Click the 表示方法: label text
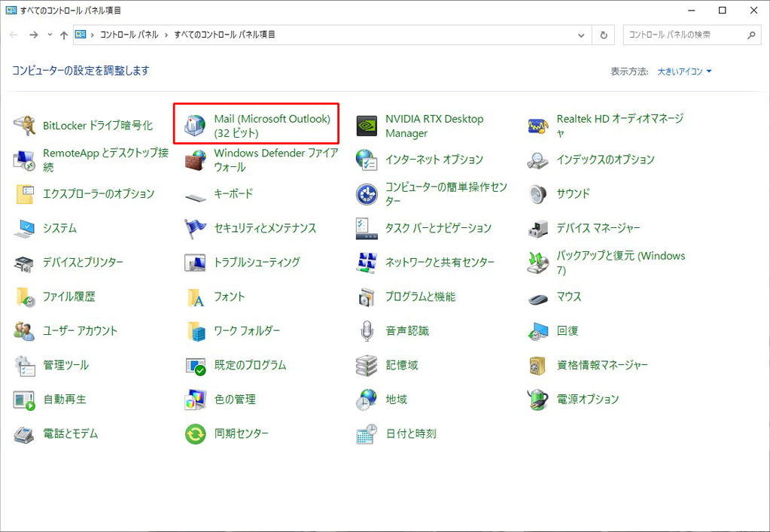This screenshot has width=770, height=532. tap(629, 71)
